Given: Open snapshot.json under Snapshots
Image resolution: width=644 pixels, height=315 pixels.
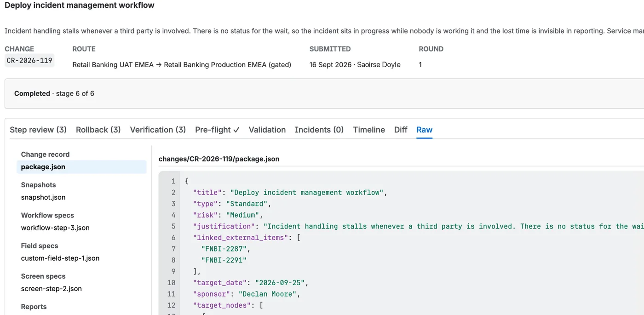Looking at the screenshot, I should coord(43,197).
